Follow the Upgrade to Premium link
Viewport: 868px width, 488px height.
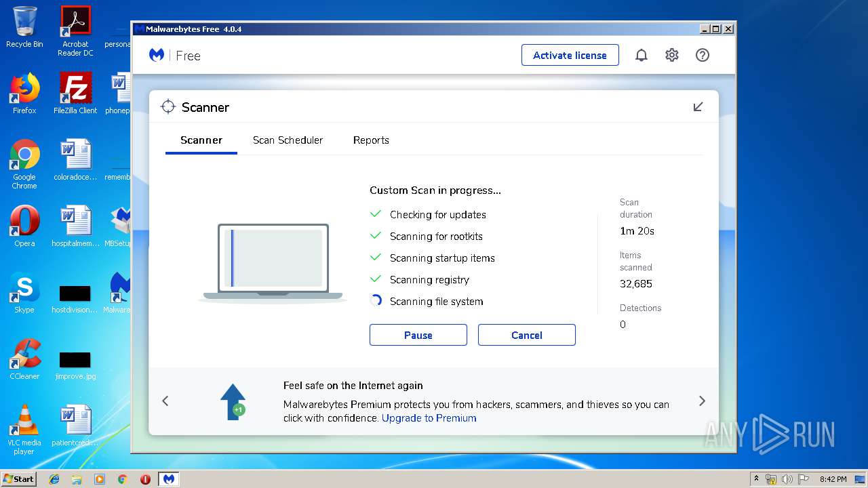(x=429, y=418)
